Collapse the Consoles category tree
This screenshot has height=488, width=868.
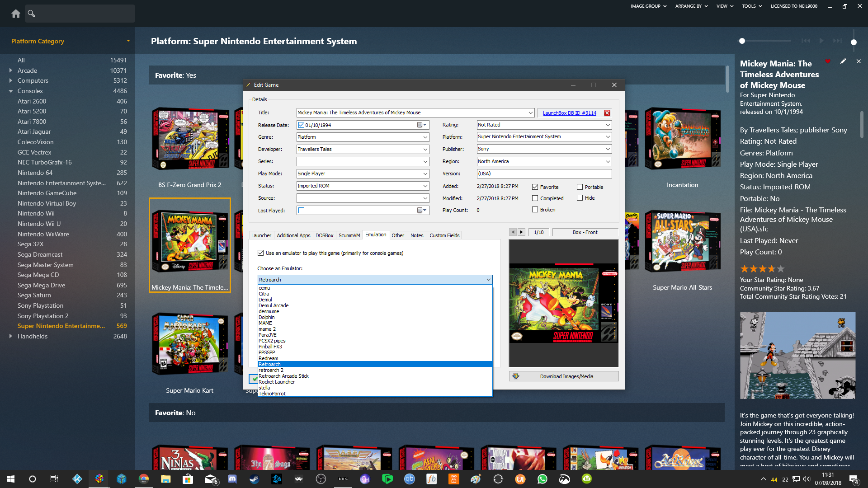pyautogui.click(x=10, y=91)
